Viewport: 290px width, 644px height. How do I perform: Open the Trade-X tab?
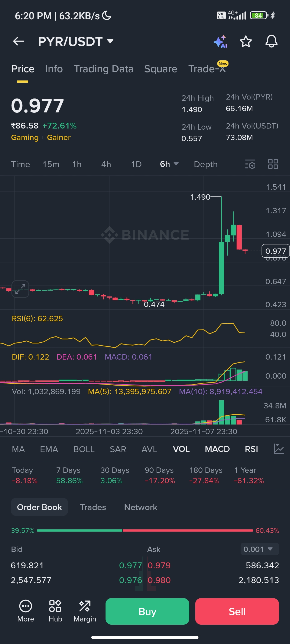tap(207, 69)
